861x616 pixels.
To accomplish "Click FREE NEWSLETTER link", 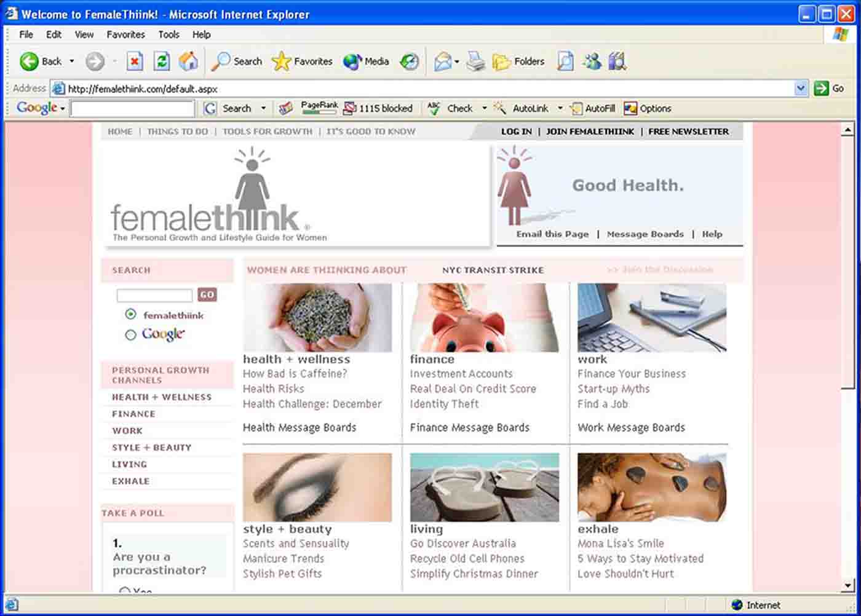I will [x=689, y=132].
